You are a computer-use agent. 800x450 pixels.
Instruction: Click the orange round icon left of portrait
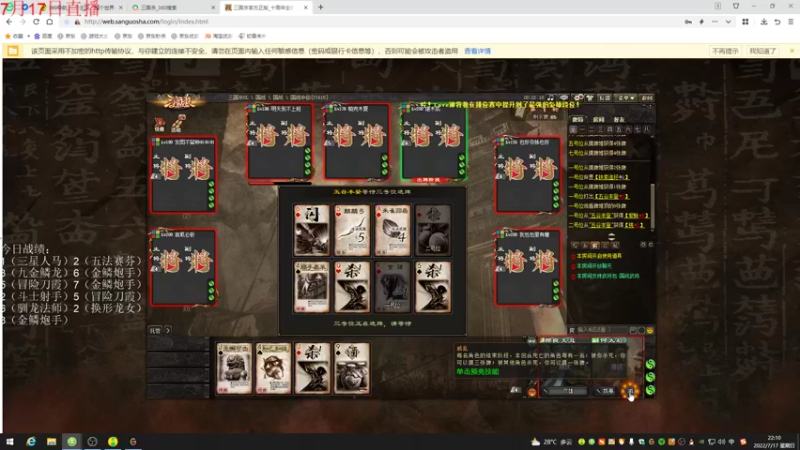532,392
